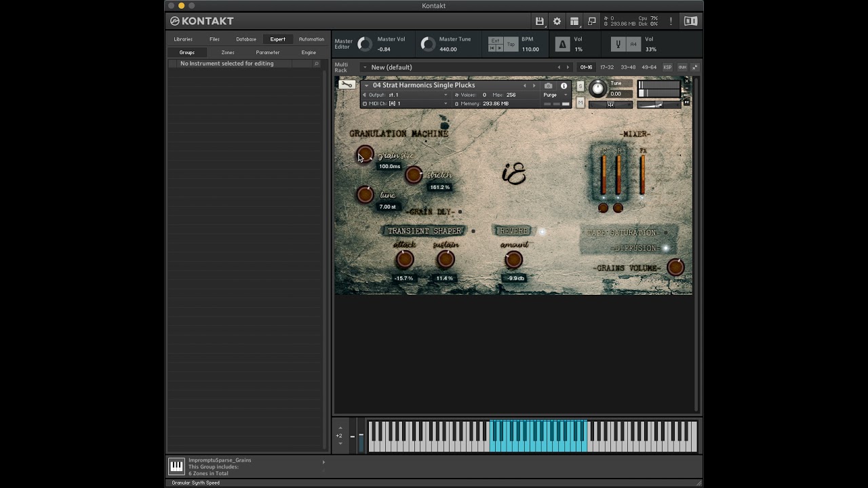Click the NI logo button
This screenshot has height=488, width=868.
690,21
